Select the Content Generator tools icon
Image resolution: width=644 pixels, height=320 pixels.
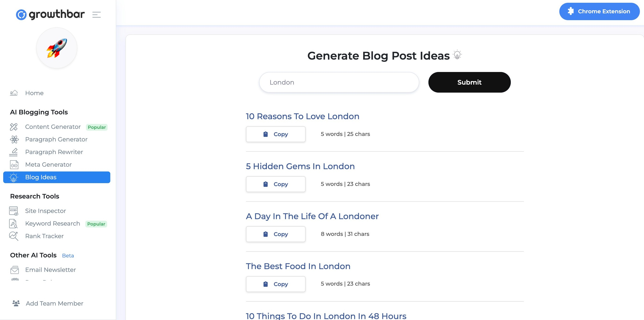click(14, 127)
